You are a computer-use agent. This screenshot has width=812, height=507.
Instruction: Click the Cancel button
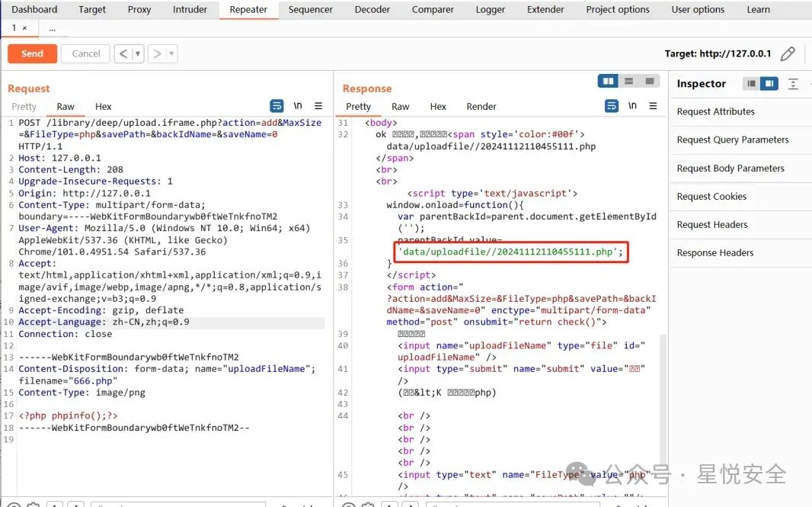point(85,53)
